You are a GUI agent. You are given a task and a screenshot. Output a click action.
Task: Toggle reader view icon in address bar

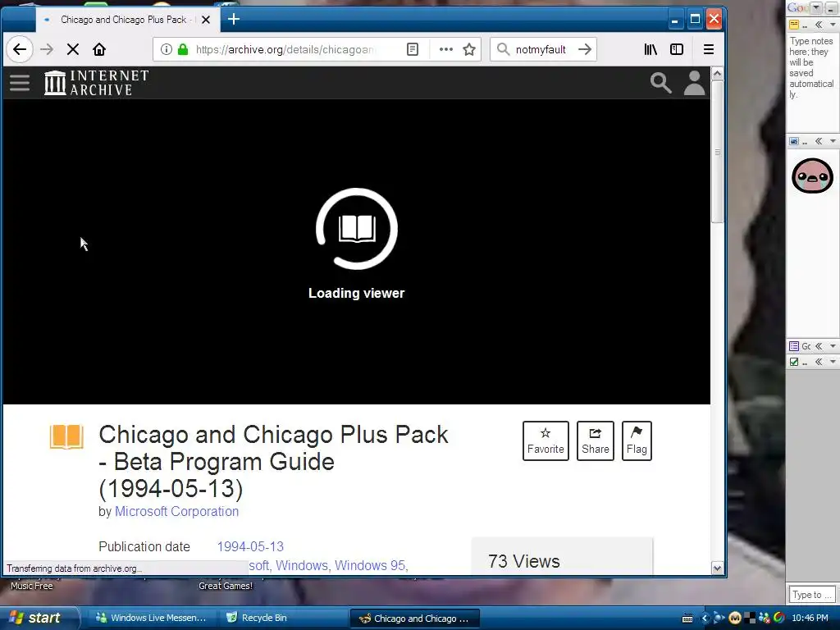(413, 49)
